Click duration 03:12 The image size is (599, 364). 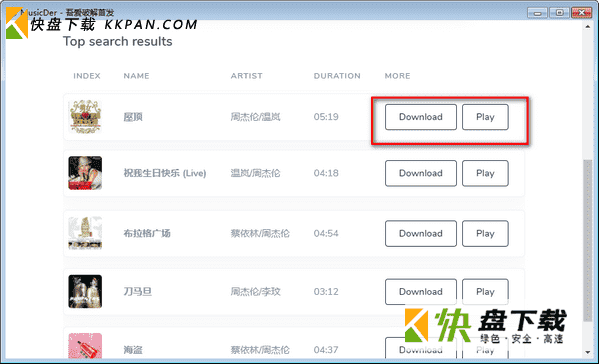(x=326, y=292)
